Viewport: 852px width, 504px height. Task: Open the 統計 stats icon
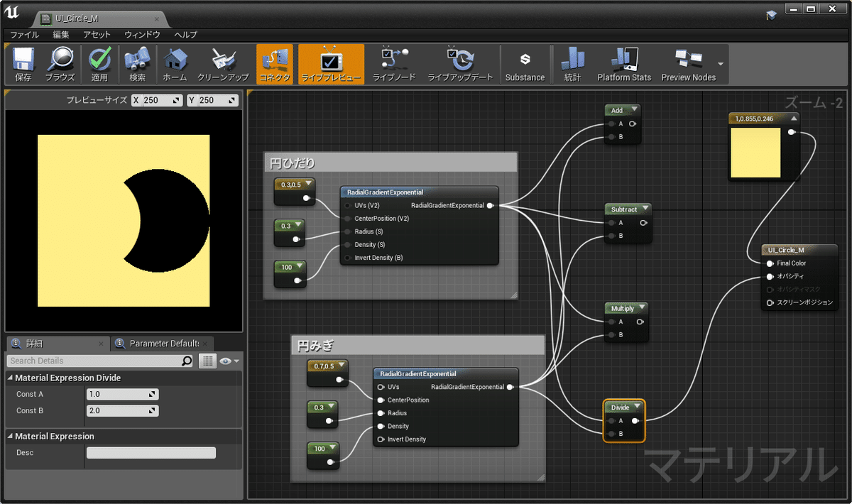pos(572,65)
